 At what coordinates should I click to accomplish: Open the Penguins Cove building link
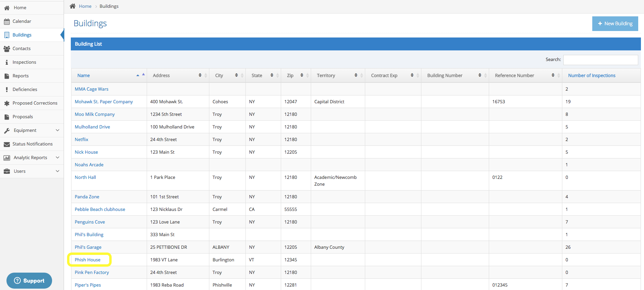click(x=90, y=222)
